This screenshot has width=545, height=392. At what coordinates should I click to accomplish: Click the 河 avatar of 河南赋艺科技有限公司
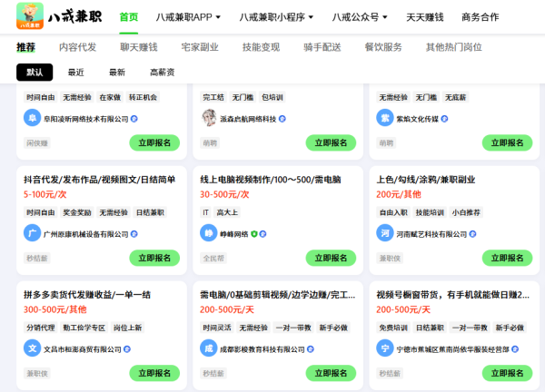click(385, 233)
